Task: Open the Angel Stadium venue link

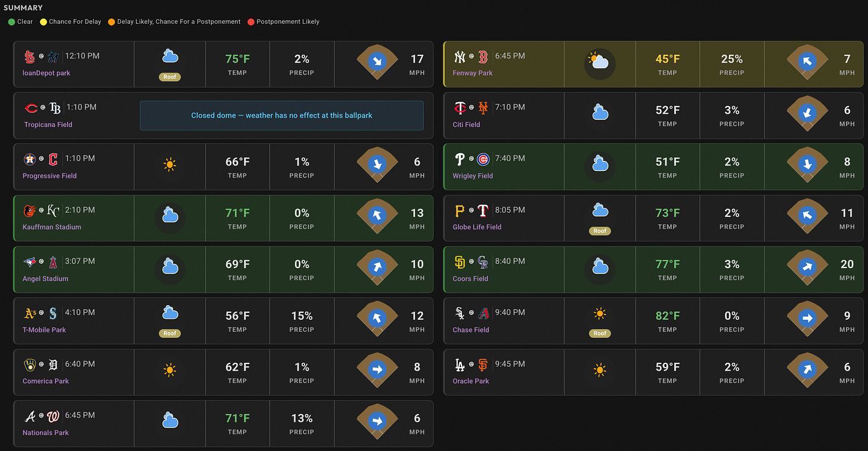Action: [45, 278]
